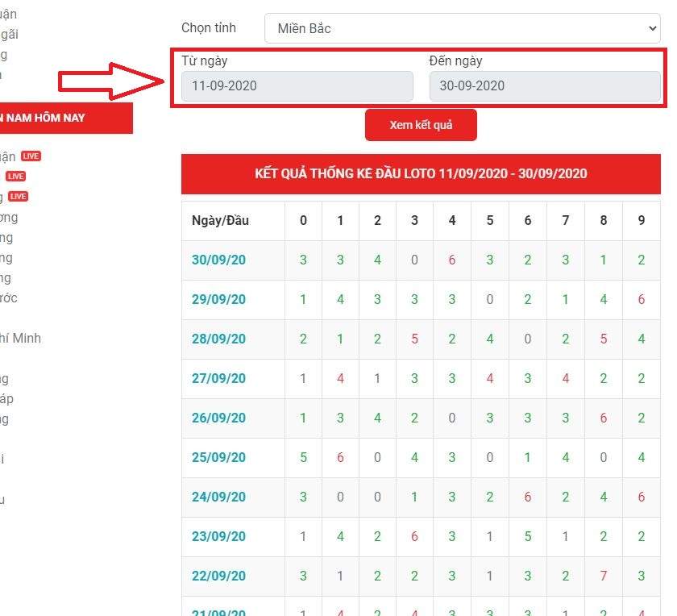Open the 23/09/20 date link

(x=218, y=536)
